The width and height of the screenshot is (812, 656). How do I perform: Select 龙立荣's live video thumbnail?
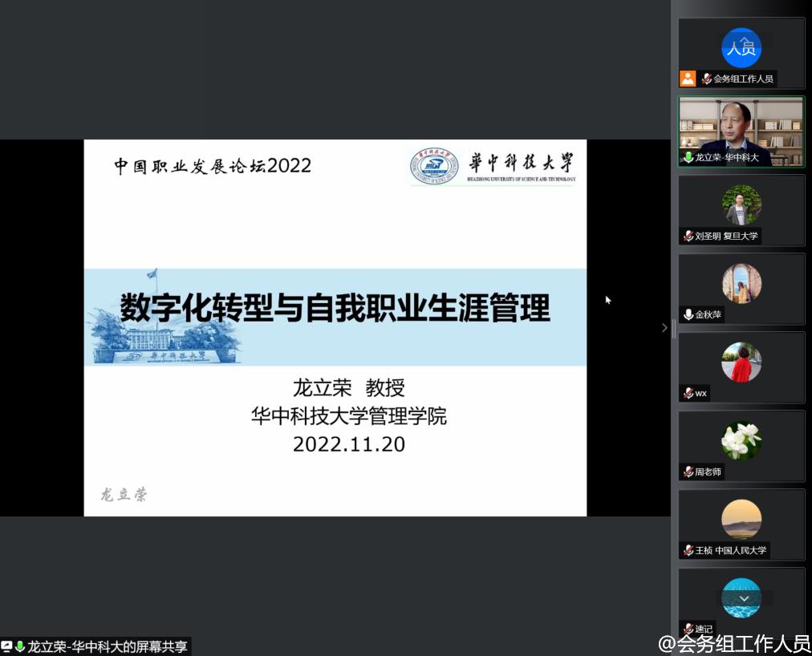click(741, 128)
